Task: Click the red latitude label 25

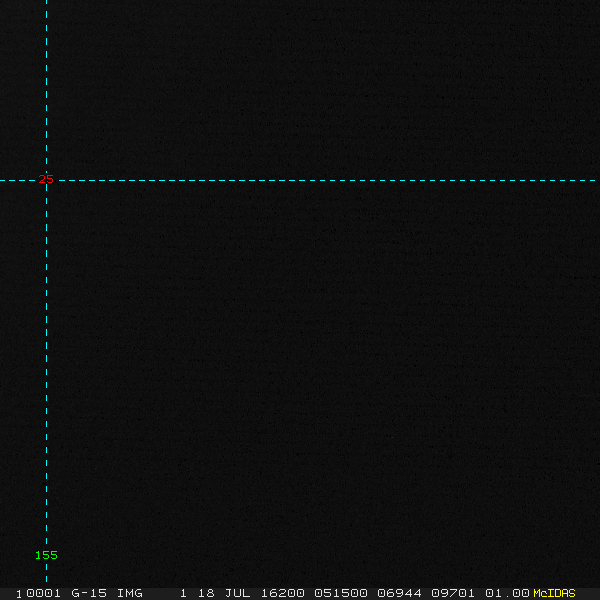Action: [46, 179]
